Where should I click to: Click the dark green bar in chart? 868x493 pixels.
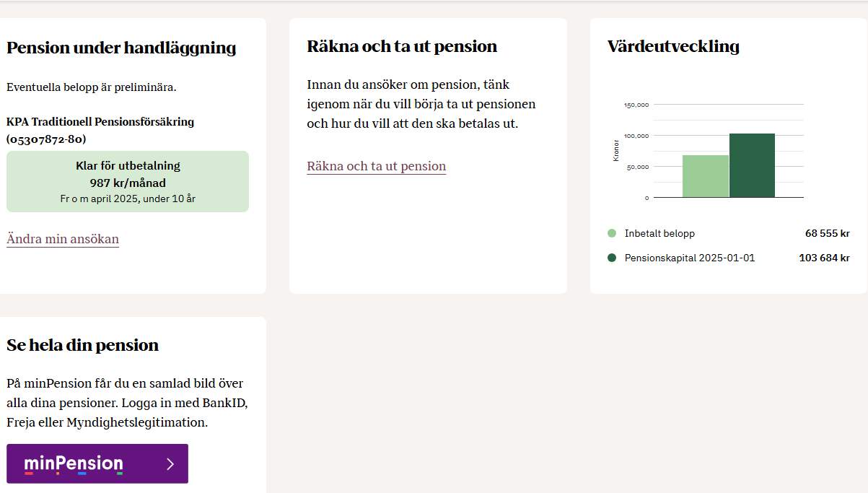(x=752, y=165)
